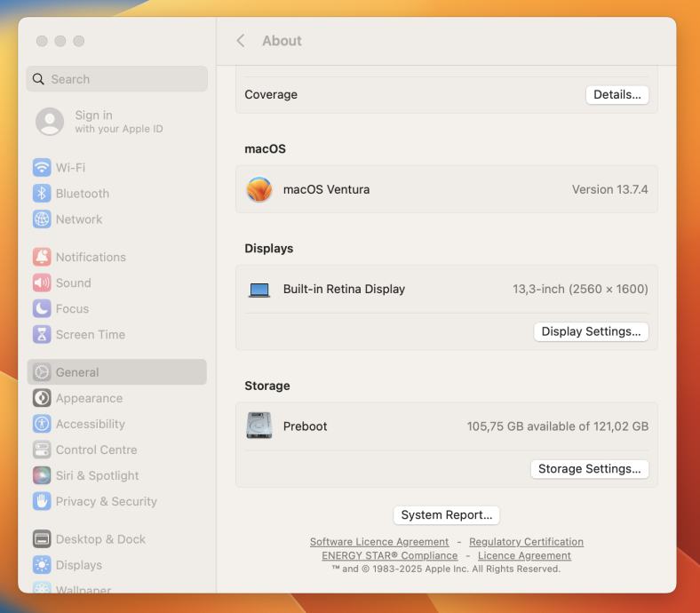Select the Wi-Fi sidebar label
700x613 pixels.
point(70,168)
